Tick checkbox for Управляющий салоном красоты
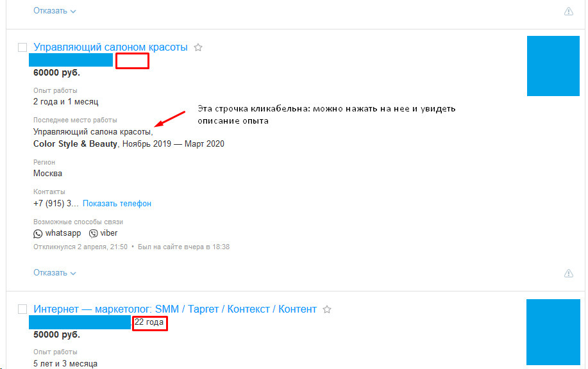588x369 pixels. [22, 47]
